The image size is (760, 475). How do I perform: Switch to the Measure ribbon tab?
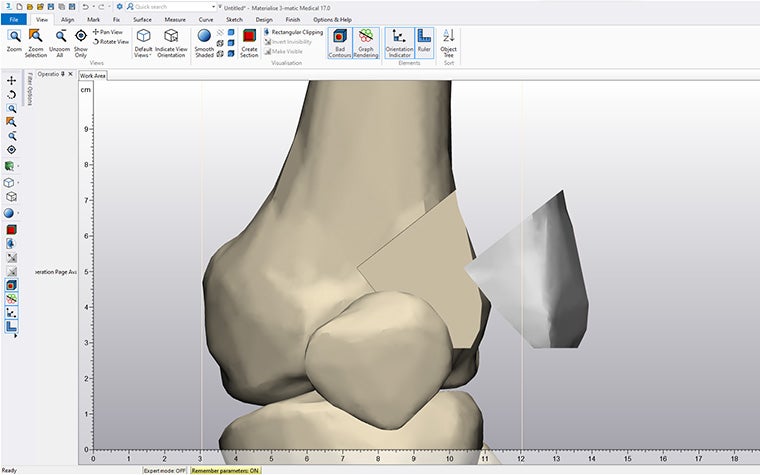tap(175, 19)
